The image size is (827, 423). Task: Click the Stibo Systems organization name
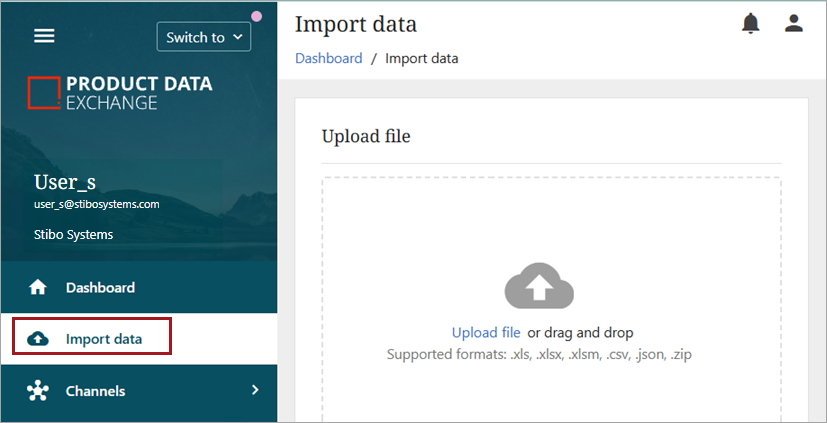tap(73, 235)
